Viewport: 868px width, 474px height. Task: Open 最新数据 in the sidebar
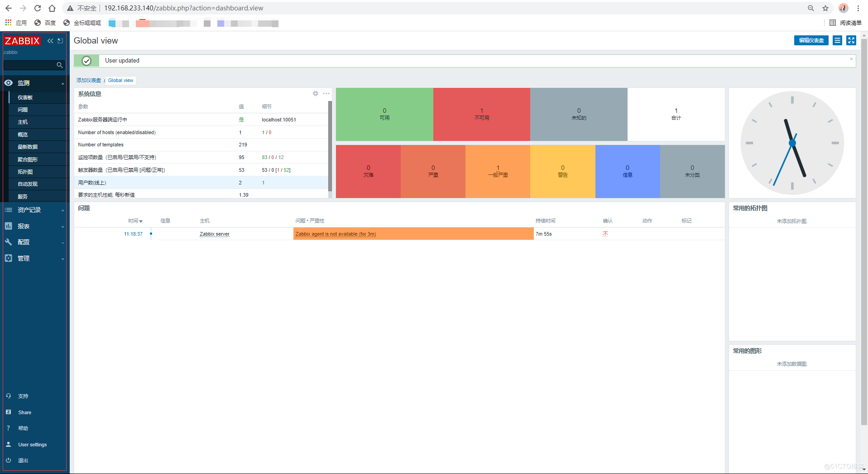pos(28,147)
